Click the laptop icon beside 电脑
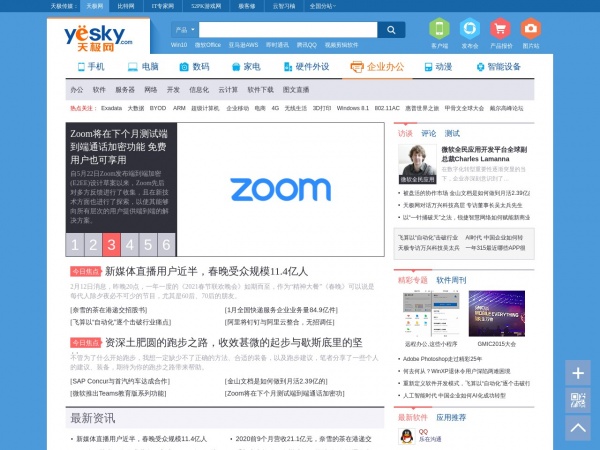This screenshot has height=450, width=600. [x=132, y=67]
